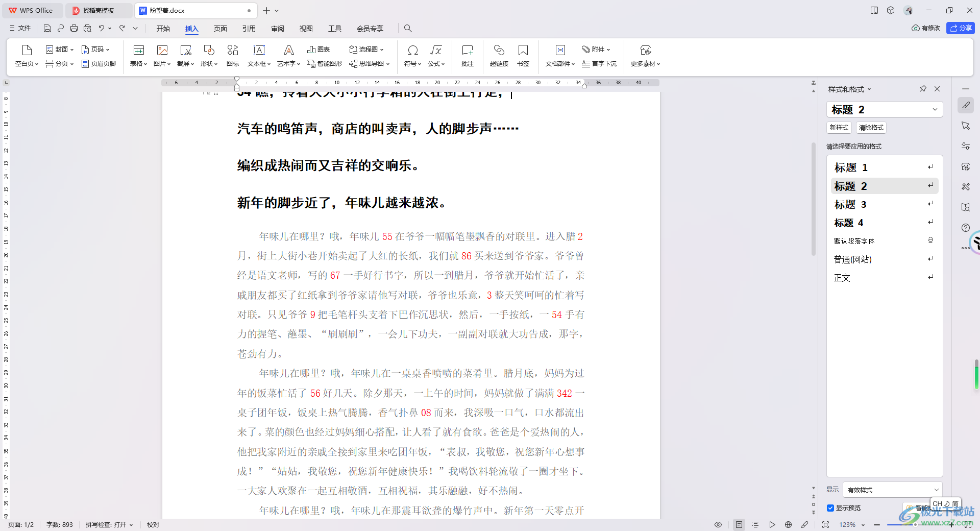Viewport: 980px width, 531px height.
Task: Click the selection arrow icon in right sidebar
Action: [x=966, y=126]
